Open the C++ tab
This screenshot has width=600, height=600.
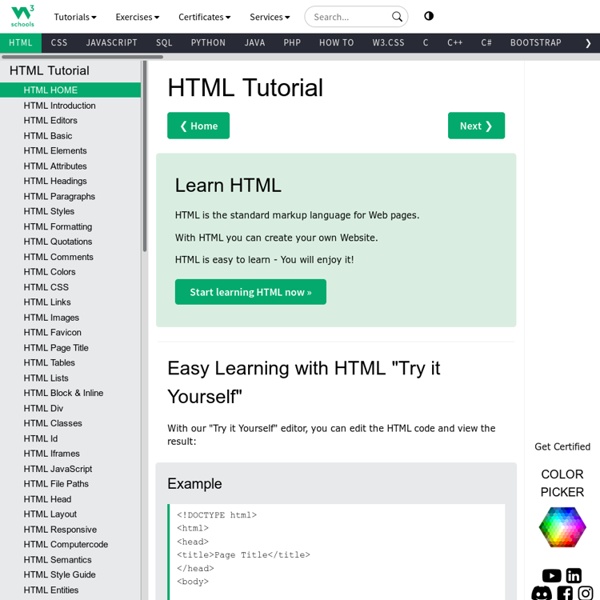(455, 42)
